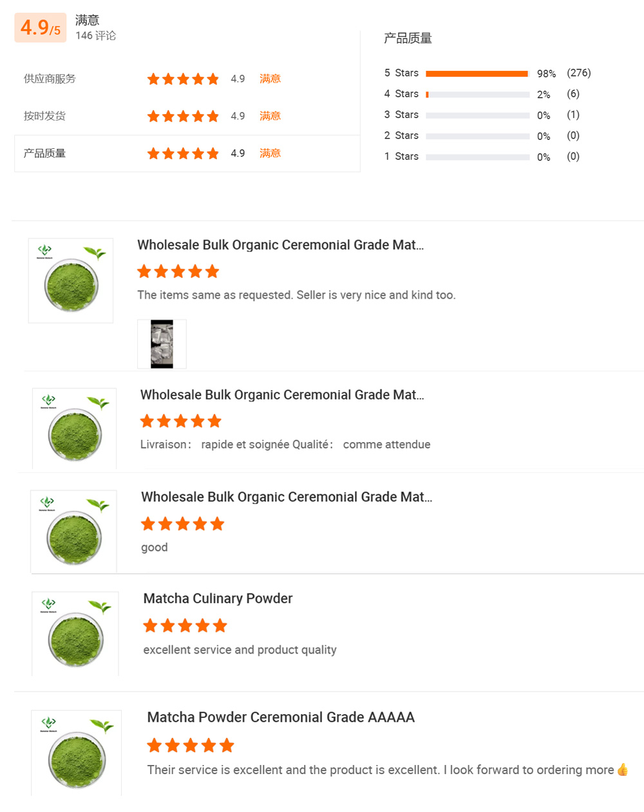Image resolution: width=644 pixels, height=812 pixels.
Task: Click the 满意 label beside 供应商服务
Action: coord(270,79)
